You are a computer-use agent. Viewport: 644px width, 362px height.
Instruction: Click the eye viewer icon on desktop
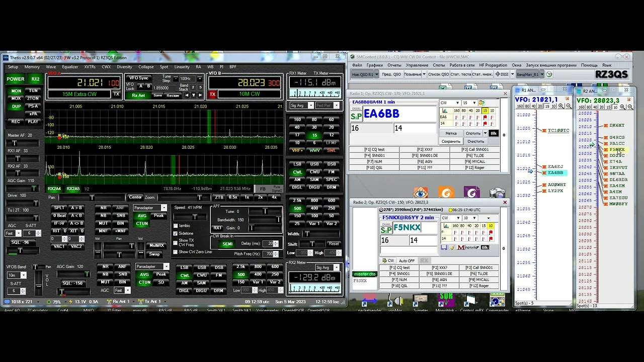pos(421,193)
